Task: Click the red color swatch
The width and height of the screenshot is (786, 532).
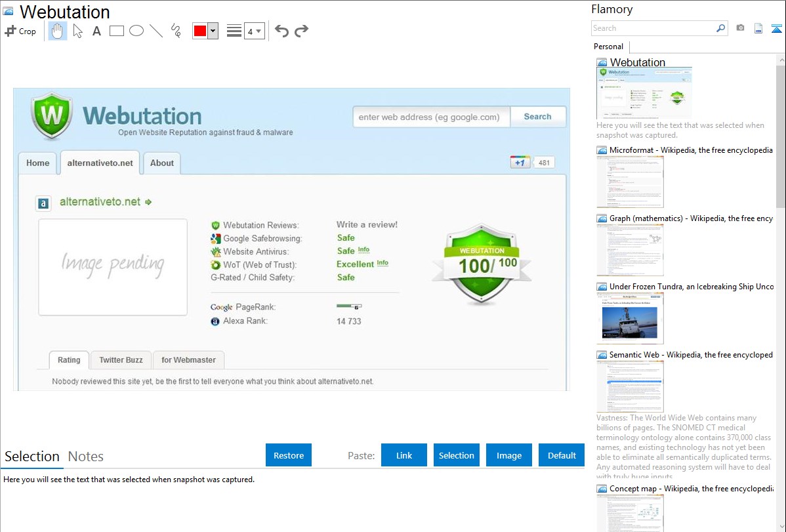Action: pos(200,31)
